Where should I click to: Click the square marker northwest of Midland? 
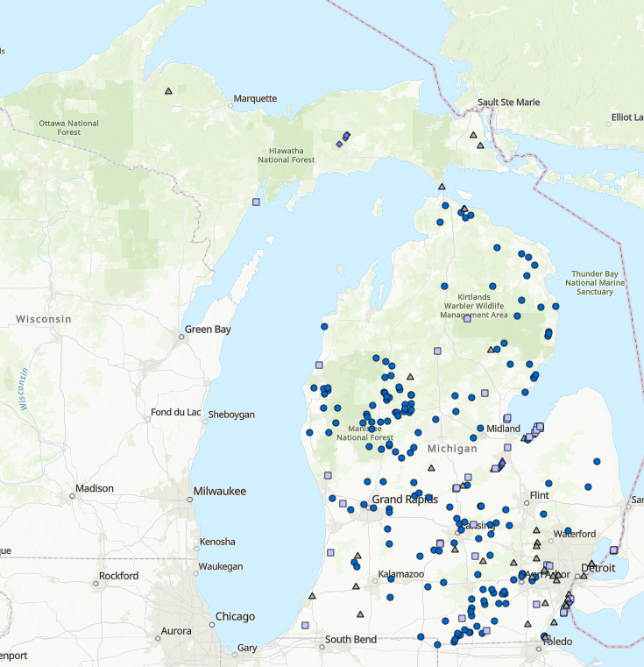(485, 393)
